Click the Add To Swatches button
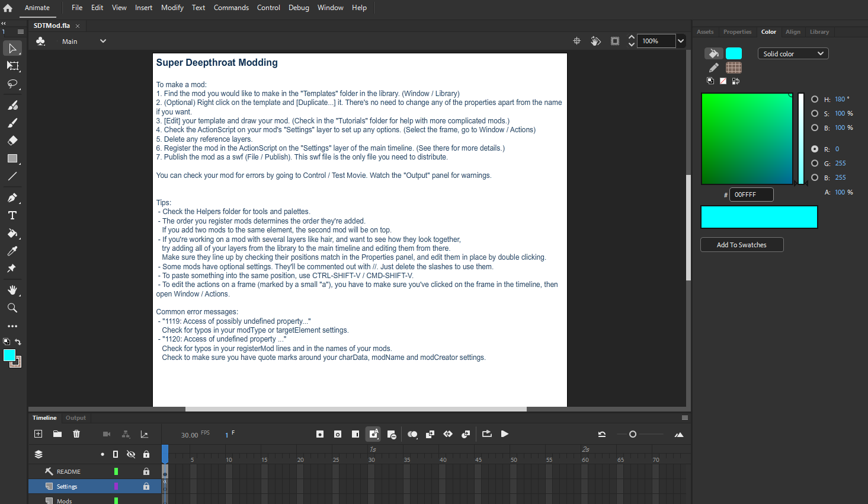Image resolution: width=868 pixels, height=504 pixels. (742, 245)
